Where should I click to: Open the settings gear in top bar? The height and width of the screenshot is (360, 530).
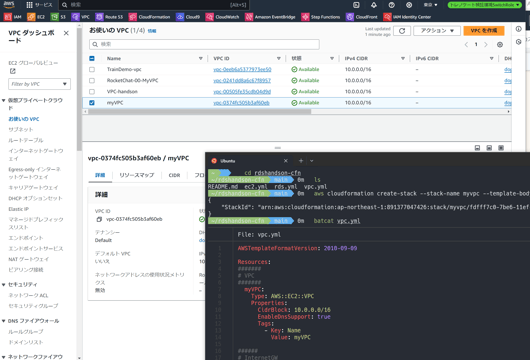pyautogui.click(x=409, y=5)
